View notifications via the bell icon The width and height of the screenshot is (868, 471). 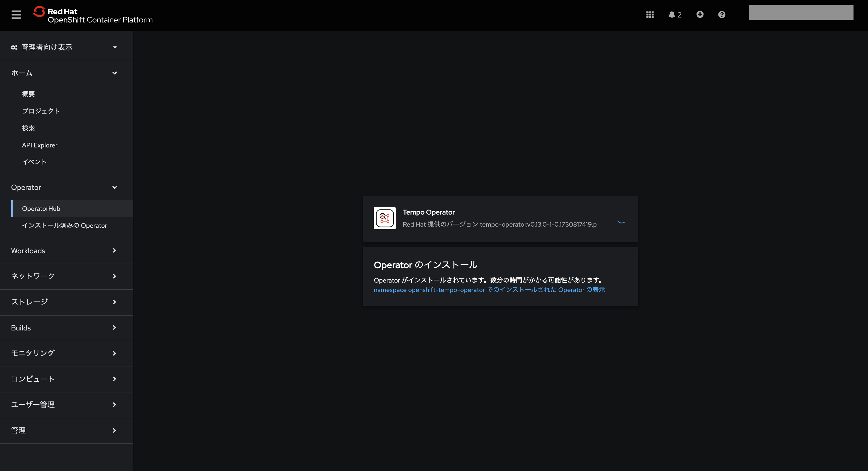click(672, 14)
